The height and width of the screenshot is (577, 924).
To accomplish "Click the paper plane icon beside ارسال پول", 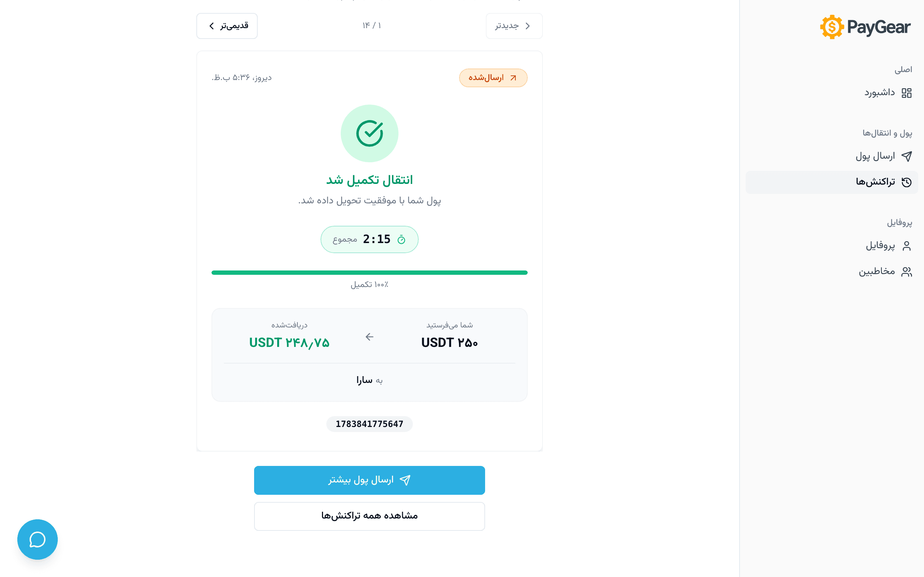I will 906,156.
